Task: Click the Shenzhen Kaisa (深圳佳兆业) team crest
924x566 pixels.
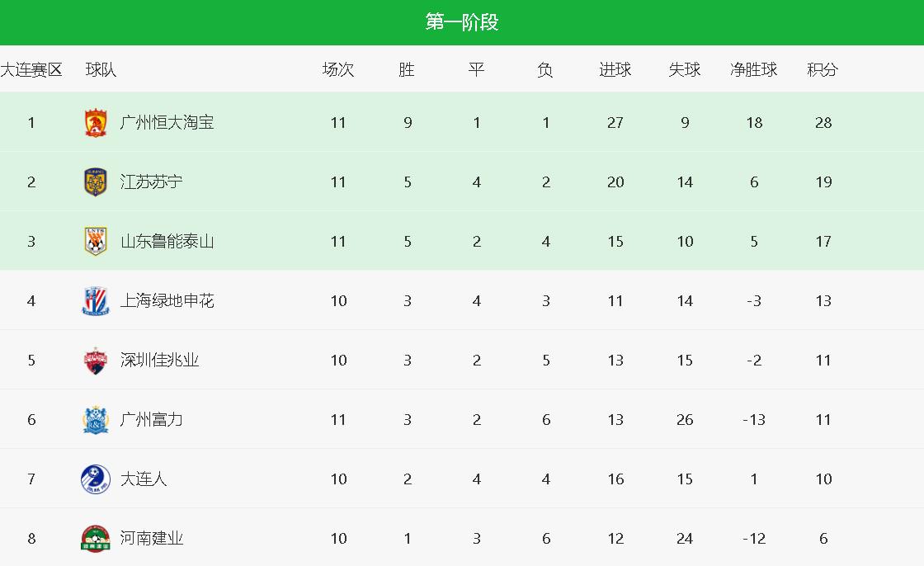Action: tap(96, 361)
